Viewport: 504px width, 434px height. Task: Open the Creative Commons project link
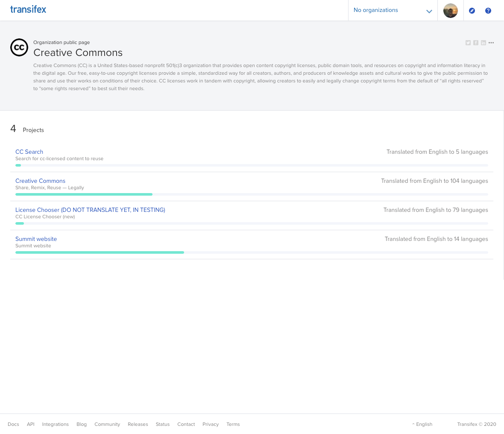tap(40, 181)
